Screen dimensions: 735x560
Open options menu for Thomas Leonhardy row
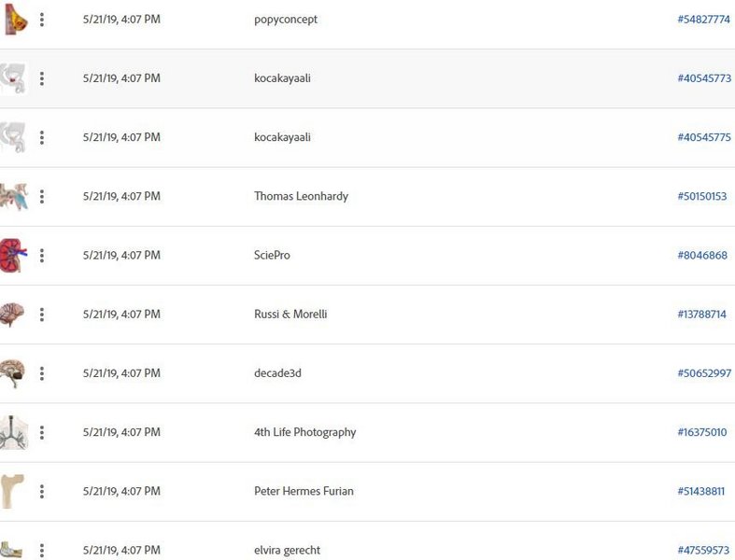pos(42,197)
